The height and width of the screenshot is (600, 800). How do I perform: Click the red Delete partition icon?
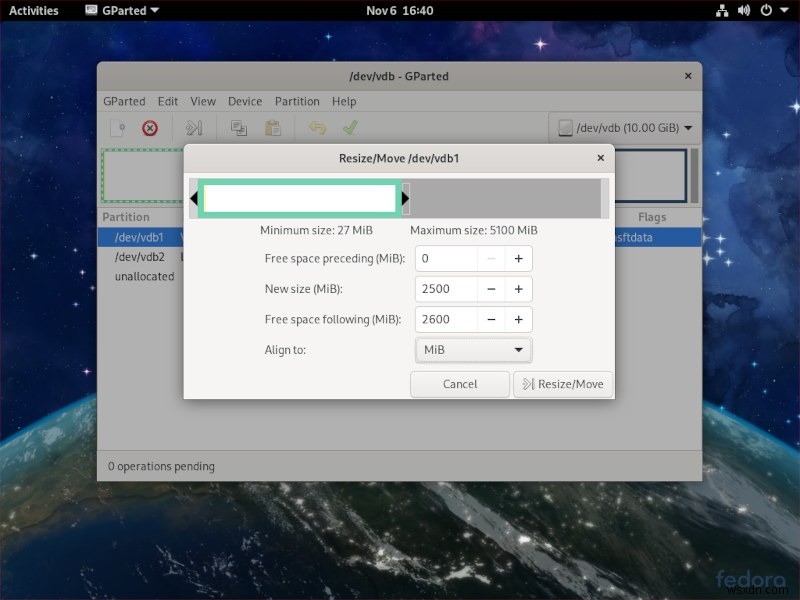149,128
